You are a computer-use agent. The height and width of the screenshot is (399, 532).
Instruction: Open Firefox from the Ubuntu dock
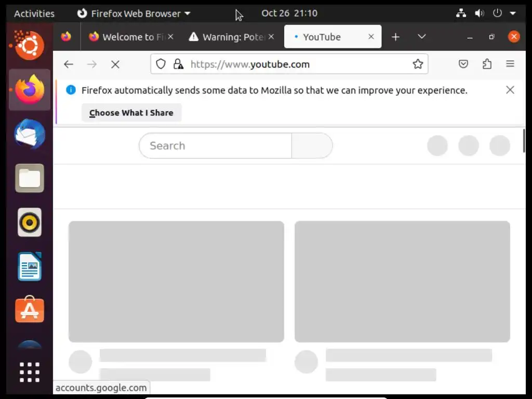pos(30,90)
